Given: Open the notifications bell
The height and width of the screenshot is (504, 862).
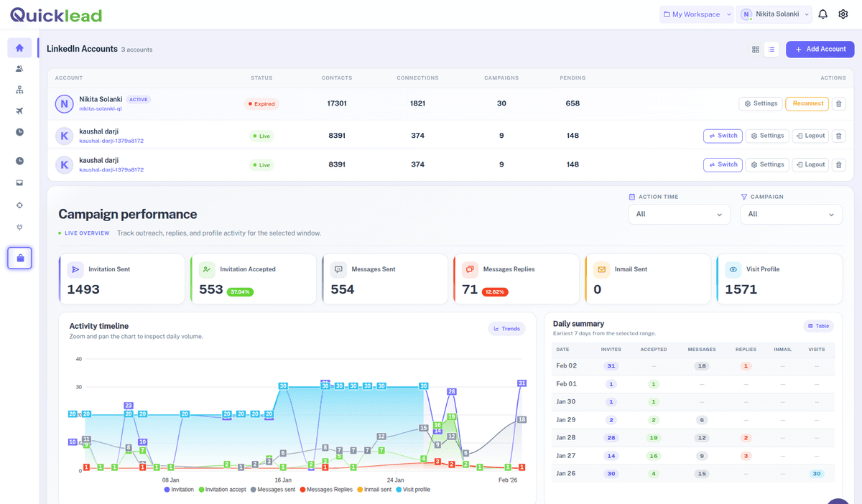Looking at the screenshot, I should 823,14.
